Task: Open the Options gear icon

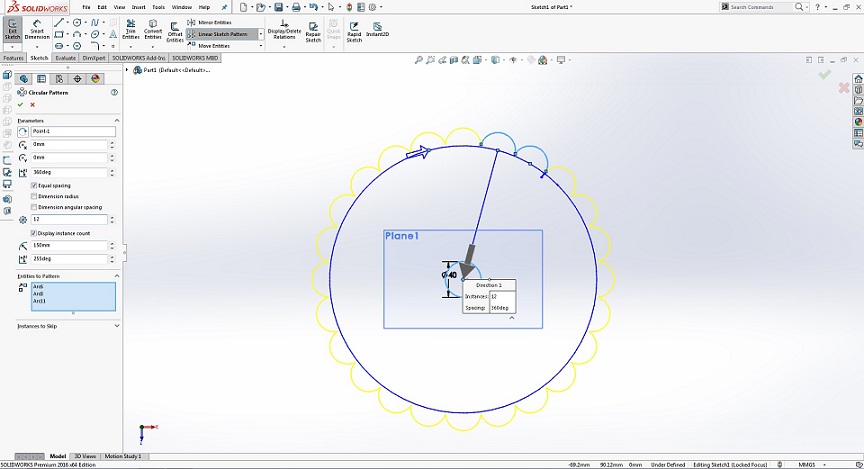Action: pos(372,7)
